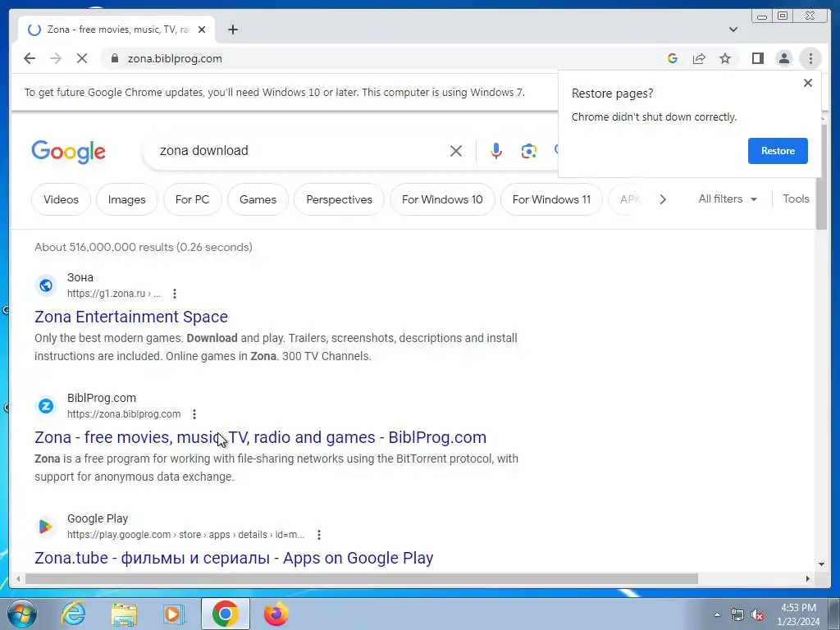The height and width of the screenshot is (630, 840).
Task: Filter results by Videos
Action: pos(61,199)
